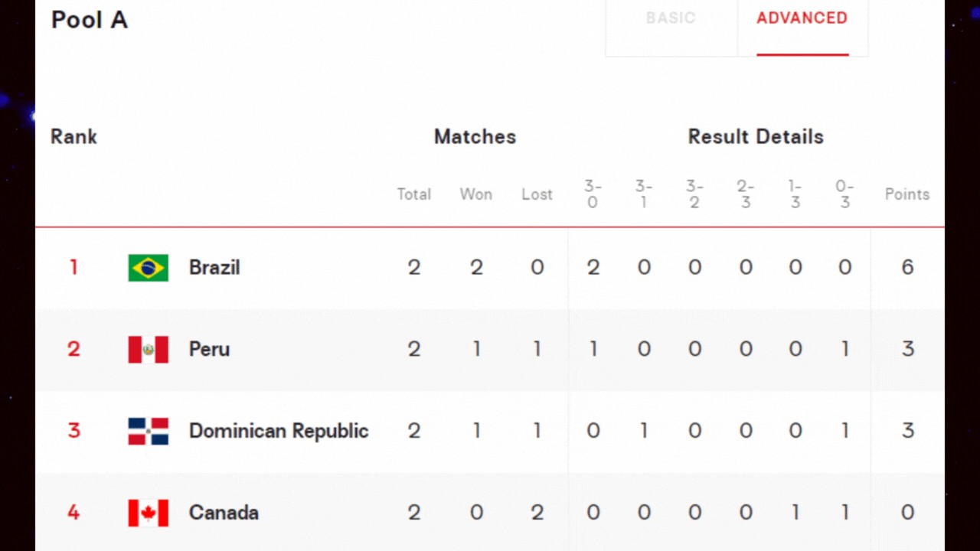Open the Brazil team link
Viewport: 980px width, 551px height.
click(x=214, y=268)
